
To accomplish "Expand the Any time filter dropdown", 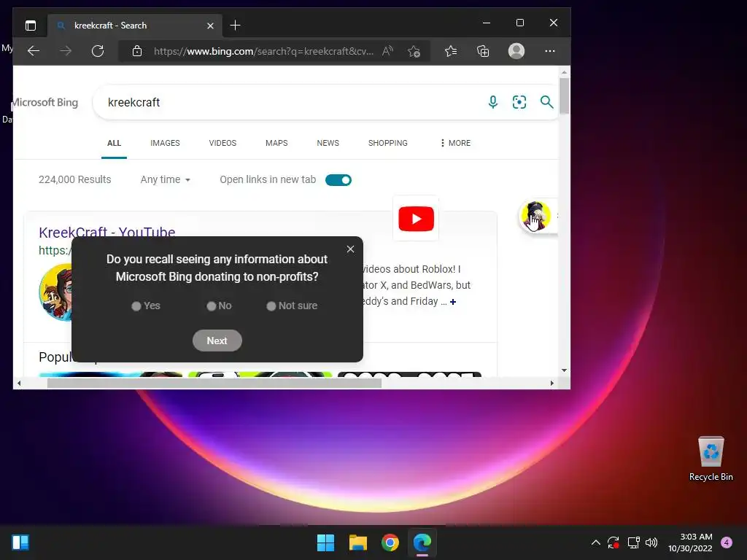I will coord(166,179).
